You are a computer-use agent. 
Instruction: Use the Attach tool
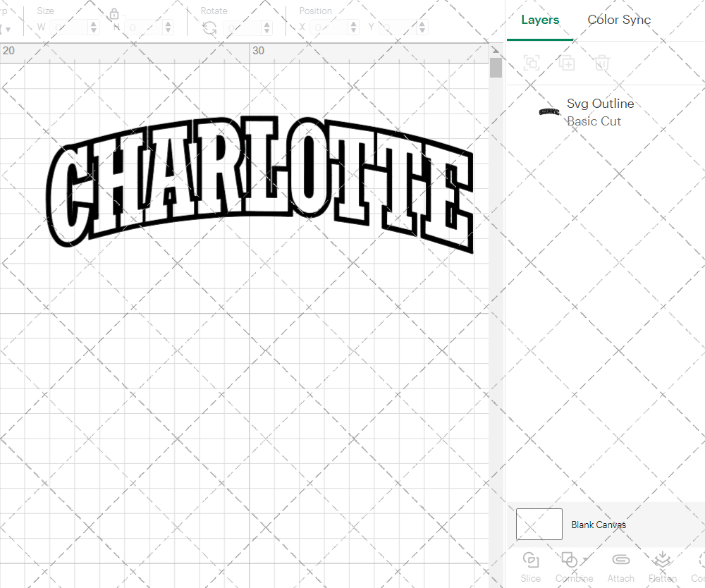(x=620, y=561)
